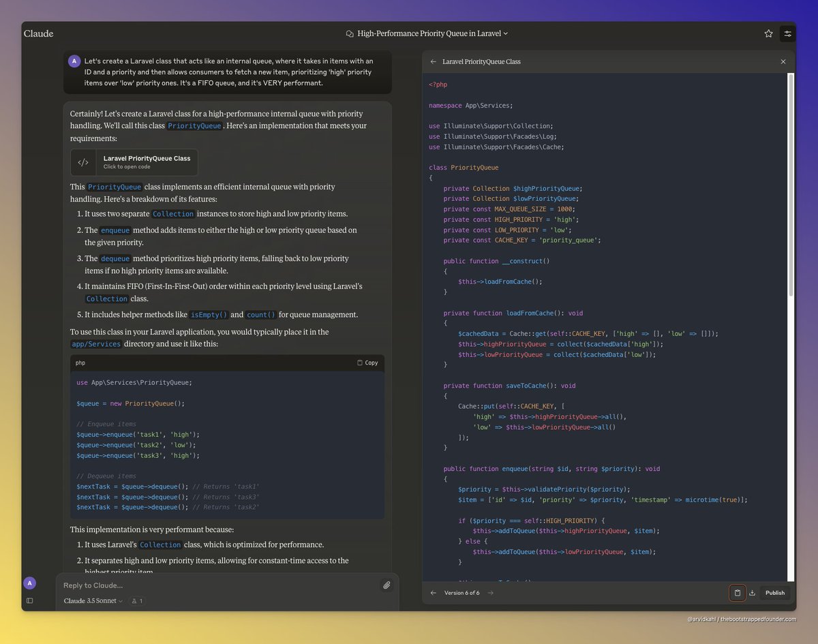
Task: Click 'private function loadFromCache(): void' line
Action: pyautogui.click(x=513, y=313)
